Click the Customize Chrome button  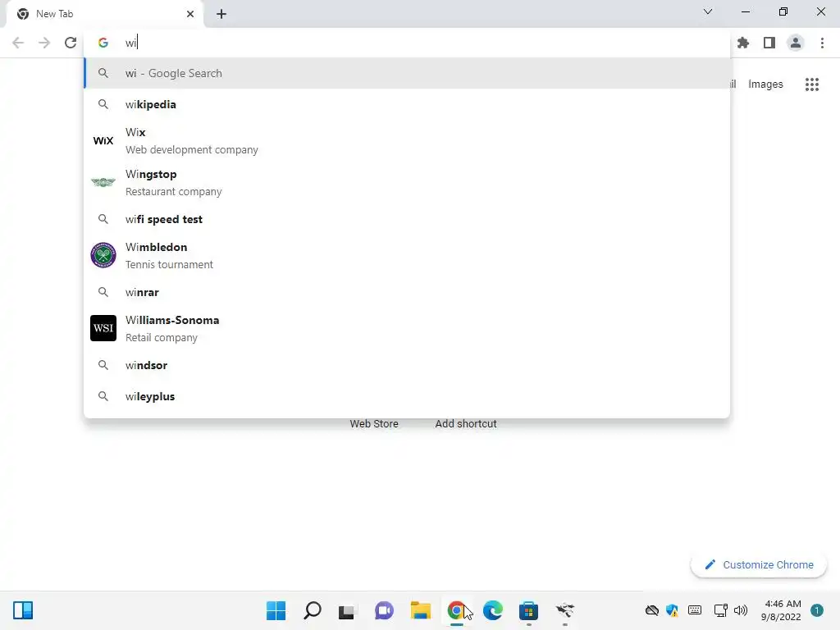[x=759, y=564]
